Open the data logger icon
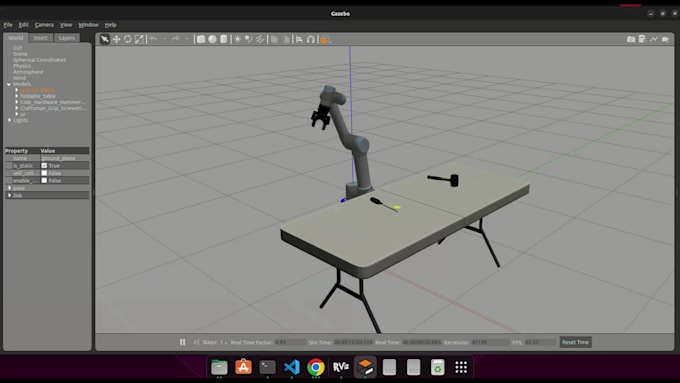This screenshot has height=383, width=680. (642, 39)
